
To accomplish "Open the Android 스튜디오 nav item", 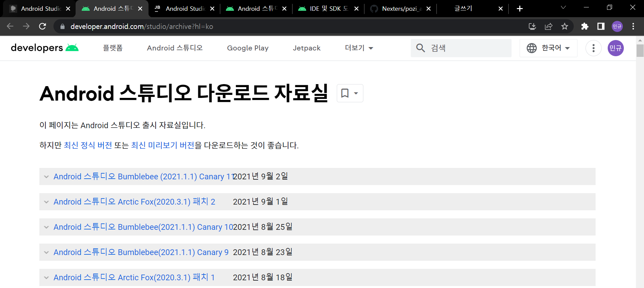I will [175, 48].
